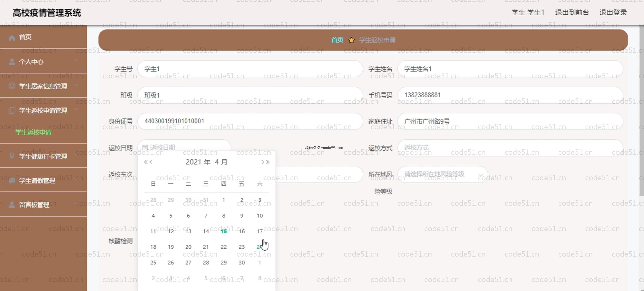This screenshot has width=644, height=291.
Task: Click the 身份证号 input field
Action: pyautogui.click(x=250, y=121)
